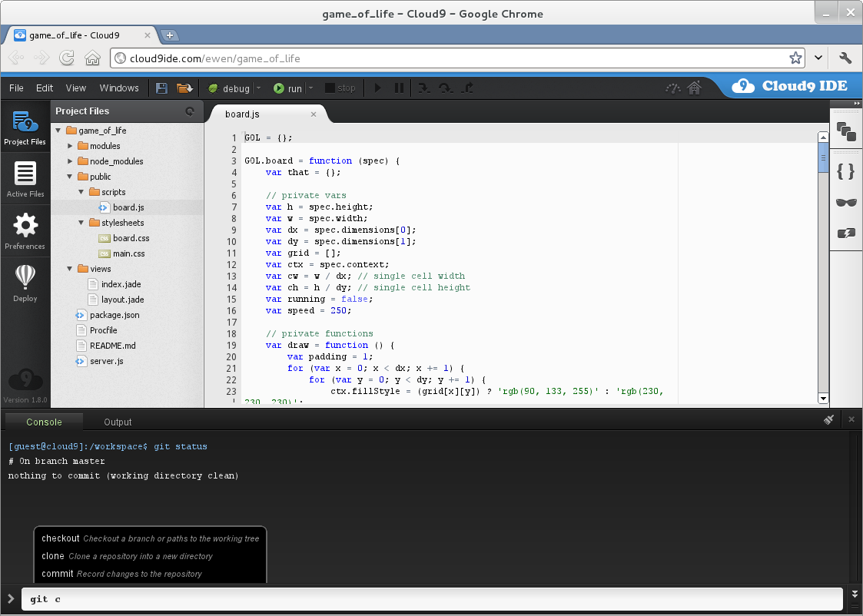Click the open folder toolbar icon
Screen dimensions: 863x616
click(x=184, y=88)
